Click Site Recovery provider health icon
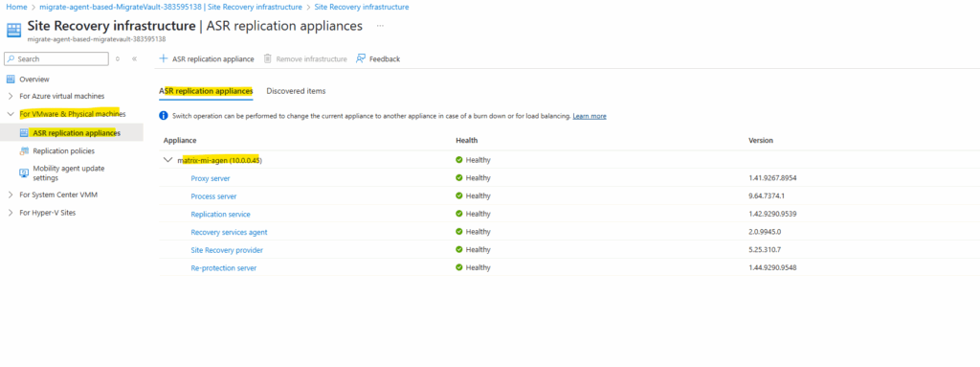Screen dimensions: 980x367 pyautogui.click(x=459, y=249)
